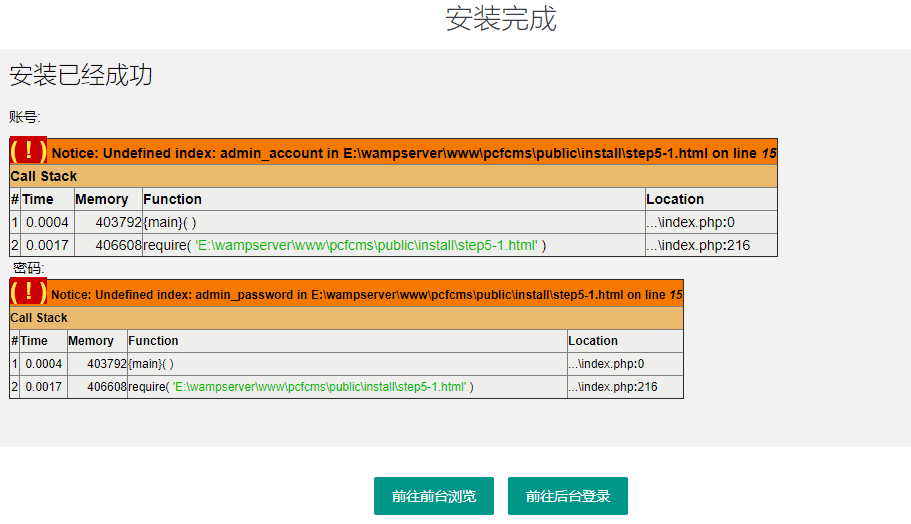Click the 账号: label
Viewport: 911px width, 524px height.
coord(25,117)
